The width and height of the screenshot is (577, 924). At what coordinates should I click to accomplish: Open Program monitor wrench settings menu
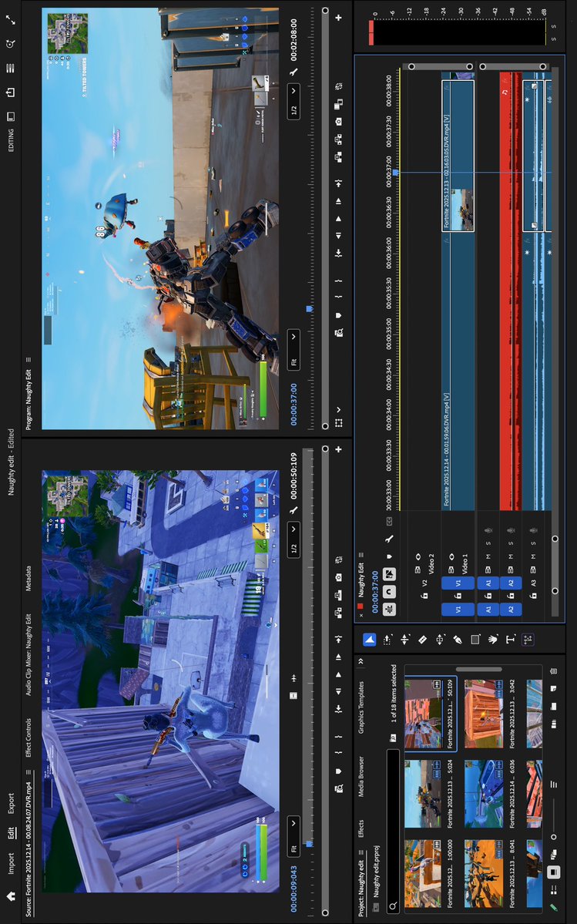(x=294, y=72)
